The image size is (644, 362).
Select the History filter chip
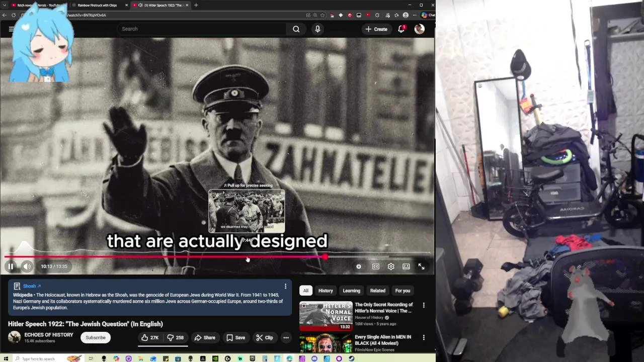pyautogui.click(x=326, y=291)
